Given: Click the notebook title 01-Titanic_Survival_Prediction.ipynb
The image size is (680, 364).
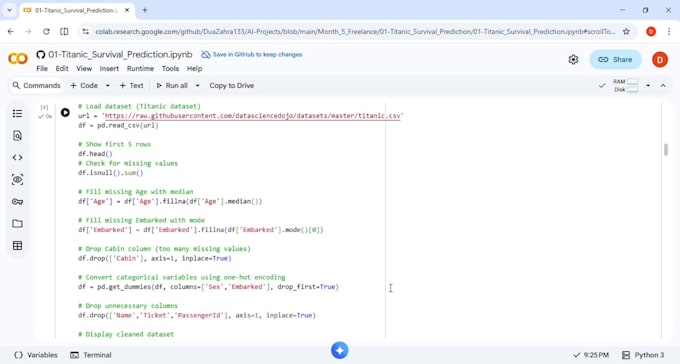Looking at the screenshot, I should (120, 55).
